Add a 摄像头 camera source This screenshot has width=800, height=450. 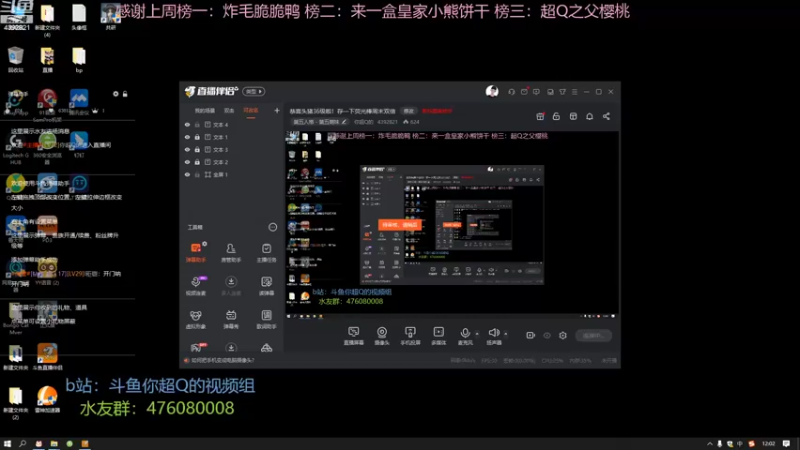click(x=382, y=336)
